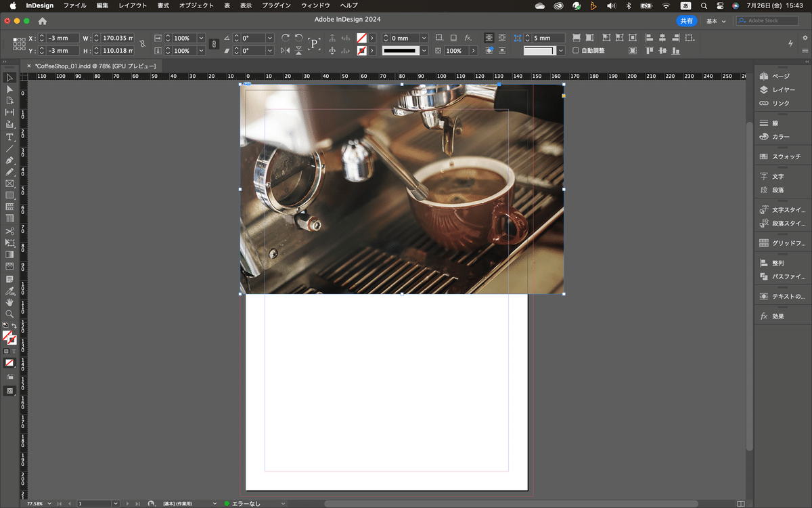The height and width of the screenshot is (508, 812).
Task: Open the page number dropdown in status bar
Action: point(116,503)
